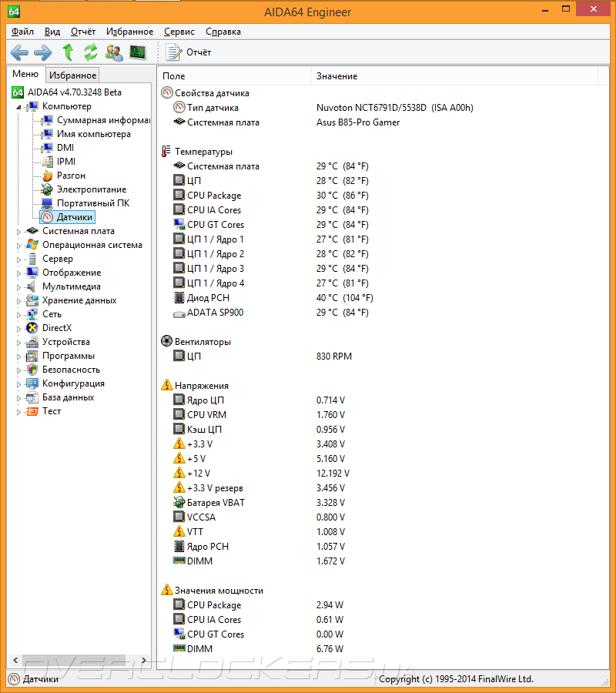
Task: Switch to the Избранное tab in sidebar
Action: (x=72, y=75)
